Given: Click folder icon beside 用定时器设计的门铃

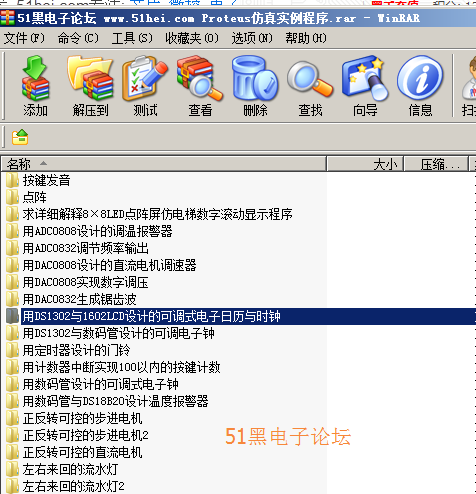Looking at the screenshot, I should coord(12,350).
